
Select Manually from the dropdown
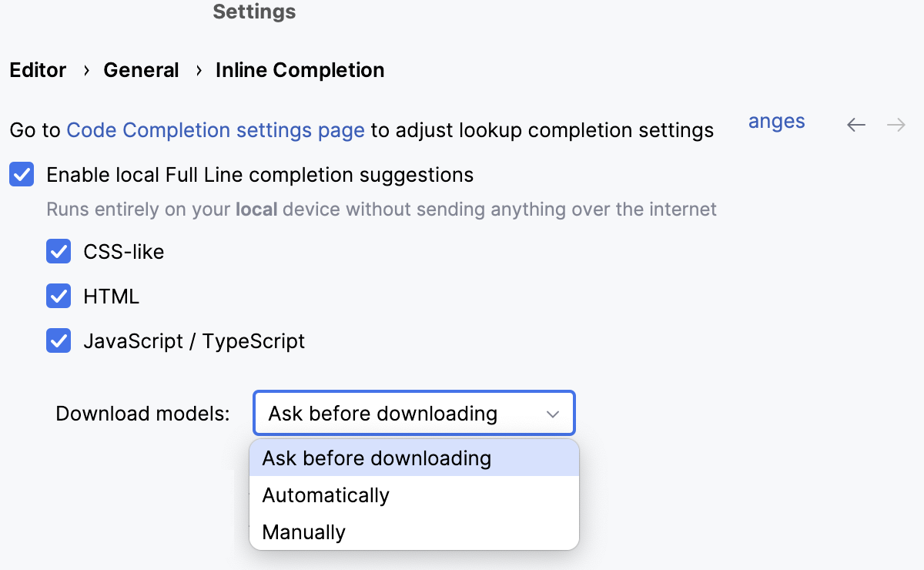[303, 531]
